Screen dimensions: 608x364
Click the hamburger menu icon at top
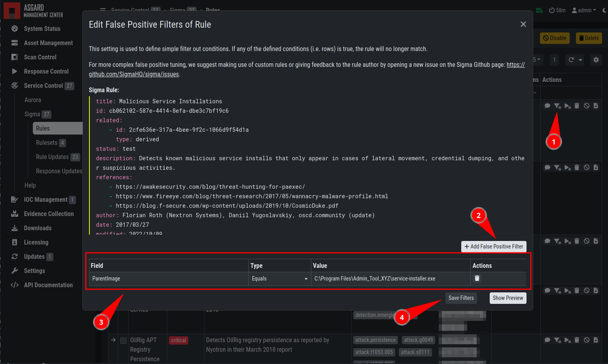click(103, 9)
